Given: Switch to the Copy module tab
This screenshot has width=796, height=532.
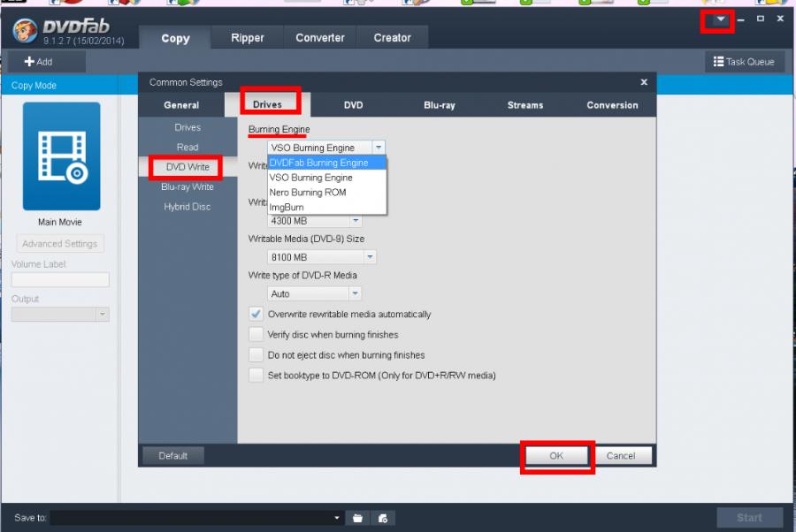Looking at the screenshot, I should [x=175, y=38].
